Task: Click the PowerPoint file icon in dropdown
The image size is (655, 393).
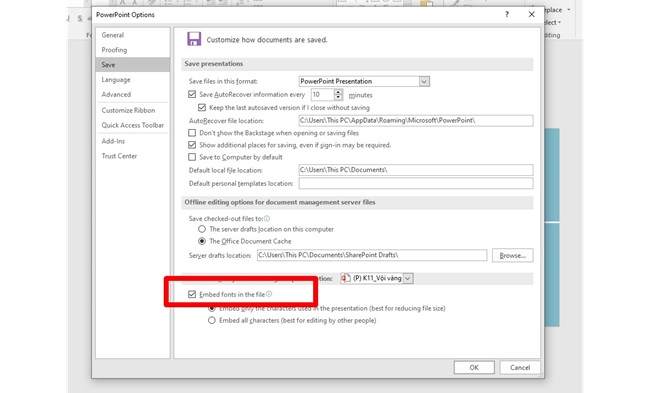Action: [346, 278]
